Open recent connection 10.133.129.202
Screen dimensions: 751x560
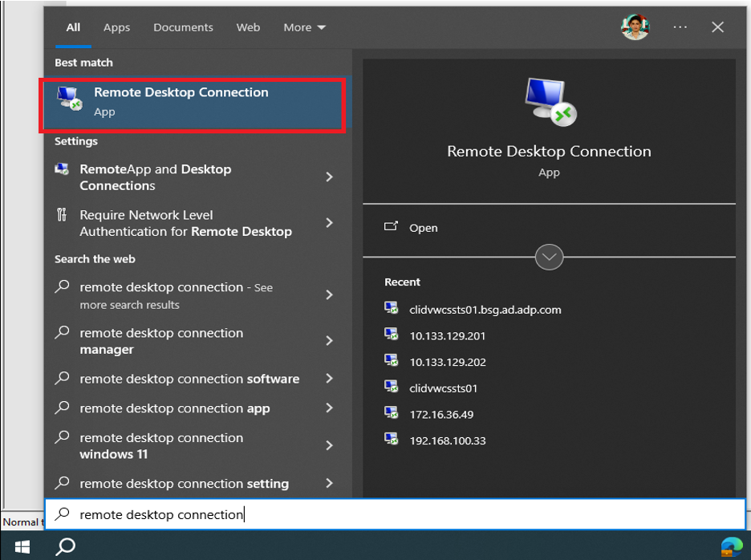[x=448, y=362]
